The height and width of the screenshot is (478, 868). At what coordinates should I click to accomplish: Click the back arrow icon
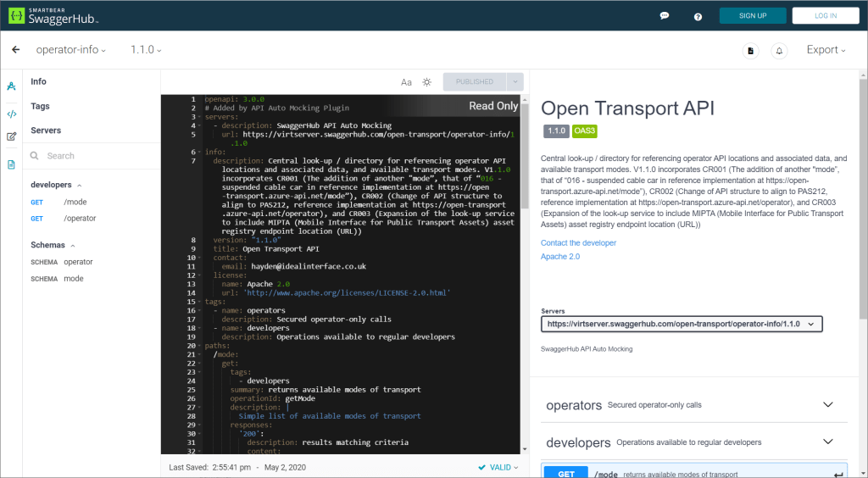[x=15, y=50]
